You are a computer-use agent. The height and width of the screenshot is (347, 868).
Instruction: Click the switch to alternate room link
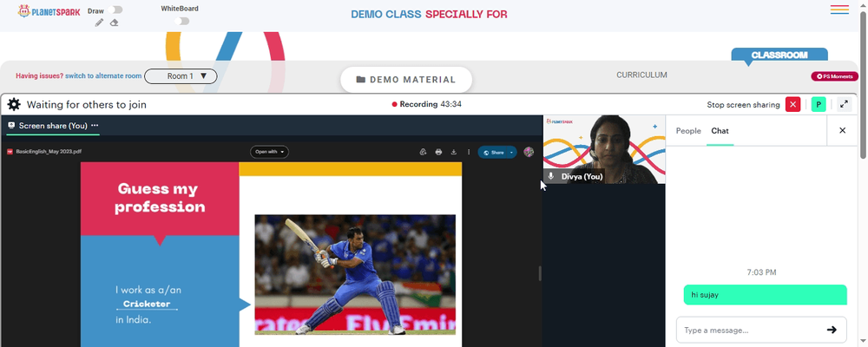103,76
